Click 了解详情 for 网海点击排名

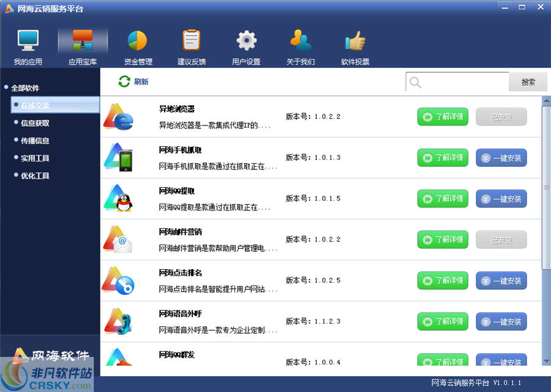(443, 281)
